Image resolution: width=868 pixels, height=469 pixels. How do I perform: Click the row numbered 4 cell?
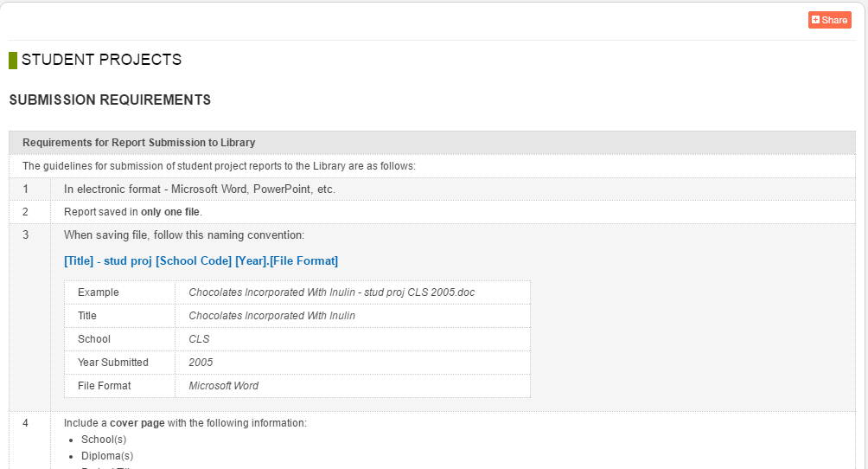pyautogui.click(x=30, y=440)
